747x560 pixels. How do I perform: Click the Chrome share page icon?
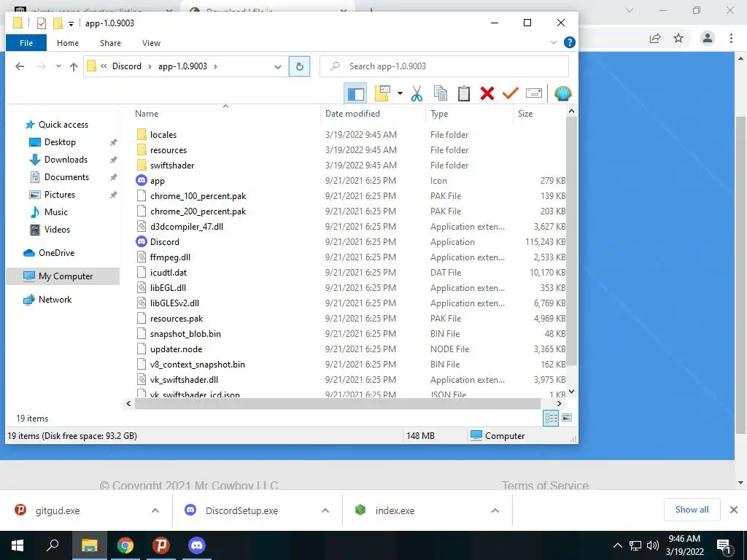tap(655, 38)
